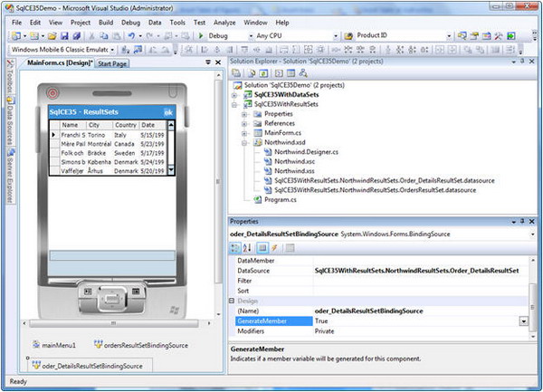Click the data grid's scroll down arrow

(171, 169)
